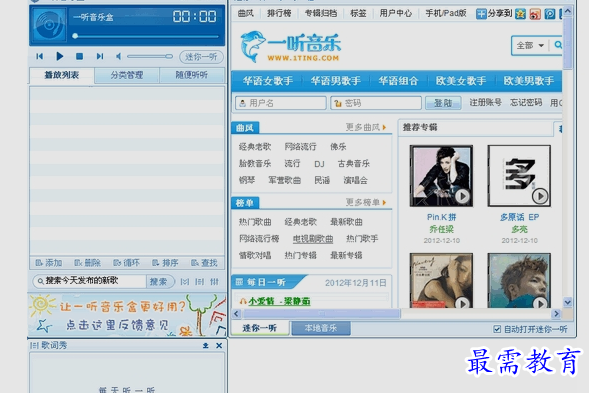The height and width of the screenshot is (393, 589).
Task: Open the feedback banner 点击这里反馈意见
Action: [x=127, y=315]
